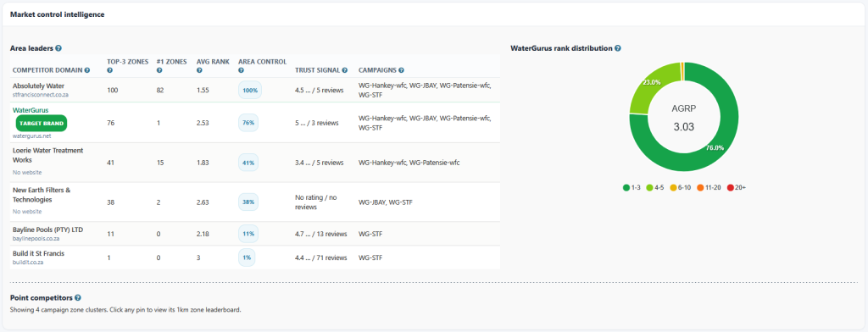Screen dimensions: 868x332
Task: Toggle the 6-10 legend item
Action: (x=682, y=188)
